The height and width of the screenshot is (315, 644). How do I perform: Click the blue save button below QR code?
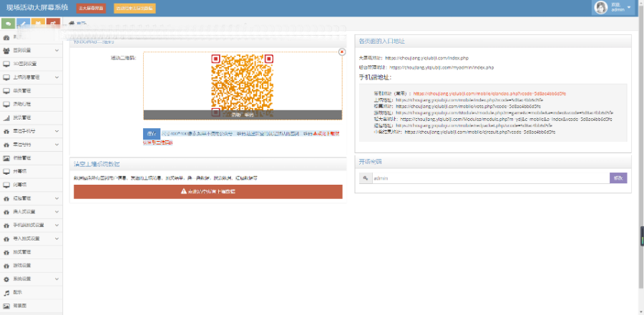150,133
